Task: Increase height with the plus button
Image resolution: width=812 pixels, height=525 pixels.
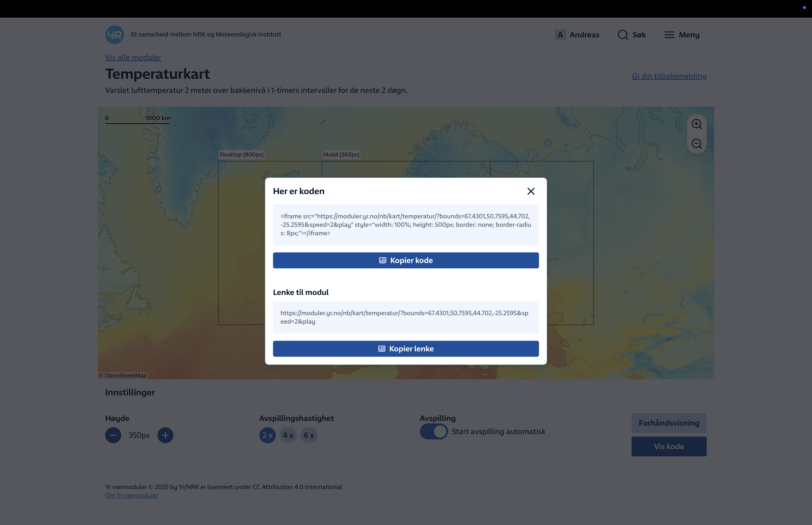Action: pyautogui.click(x=165, y=435)
